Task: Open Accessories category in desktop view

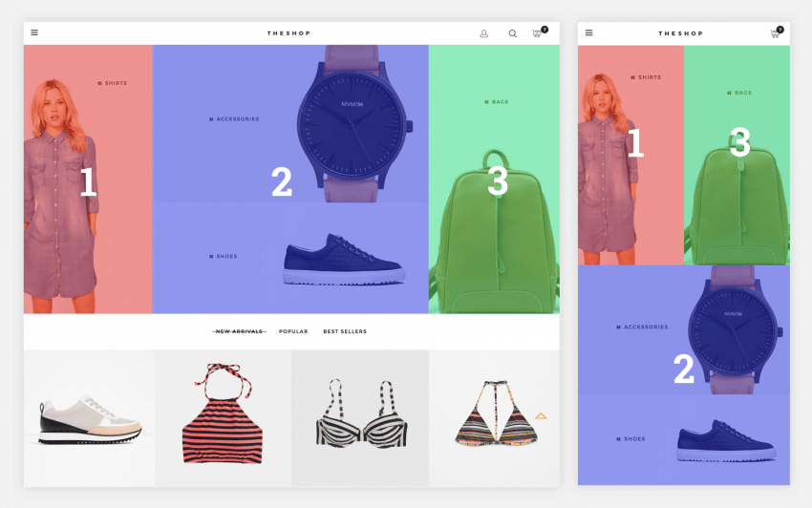Action: coord(237,119)
